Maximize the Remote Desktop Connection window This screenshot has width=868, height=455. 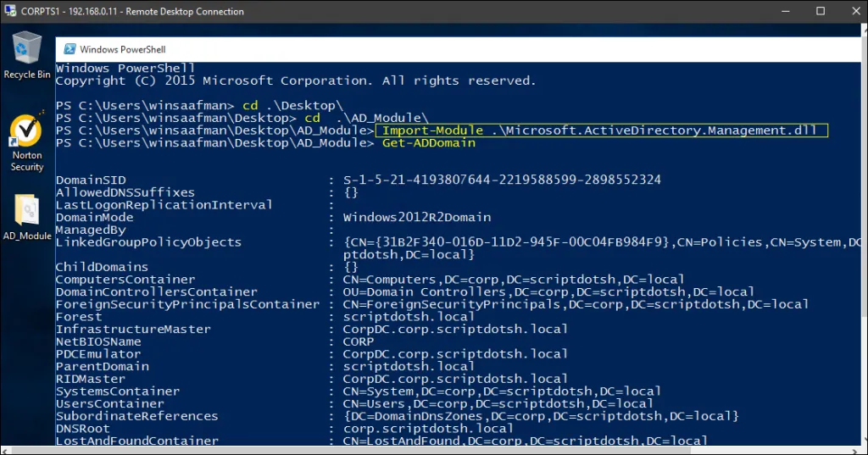(x=821, y=11)
